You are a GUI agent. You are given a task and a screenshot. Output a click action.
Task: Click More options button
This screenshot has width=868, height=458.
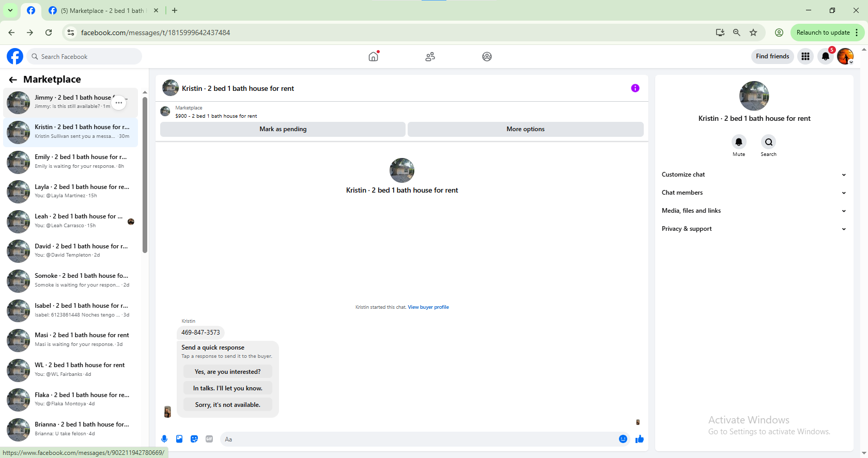pos(525,129)
